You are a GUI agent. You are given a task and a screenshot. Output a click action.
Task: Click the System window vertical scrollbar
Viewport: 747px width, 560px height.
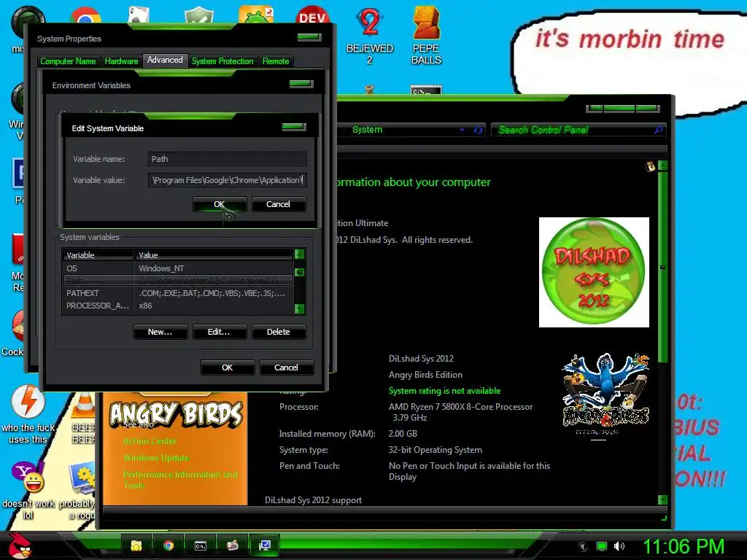tap(662, 267)
